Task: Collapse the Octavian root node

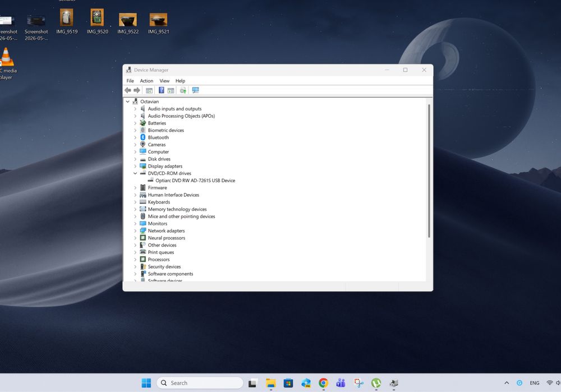Action: point(127,102)
